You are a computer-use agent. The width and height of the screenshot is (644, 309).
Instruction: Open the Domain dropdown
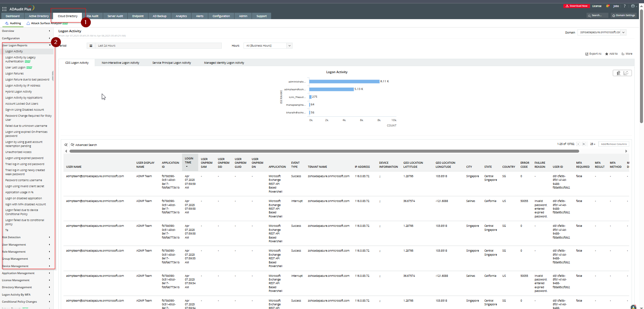pos(602,33)
